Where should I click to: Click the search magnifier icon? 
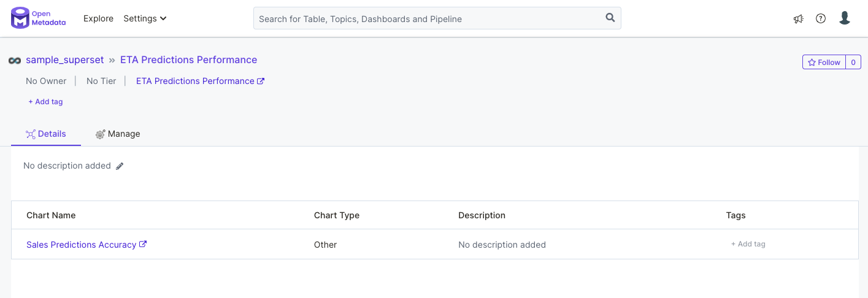[610, 18]
